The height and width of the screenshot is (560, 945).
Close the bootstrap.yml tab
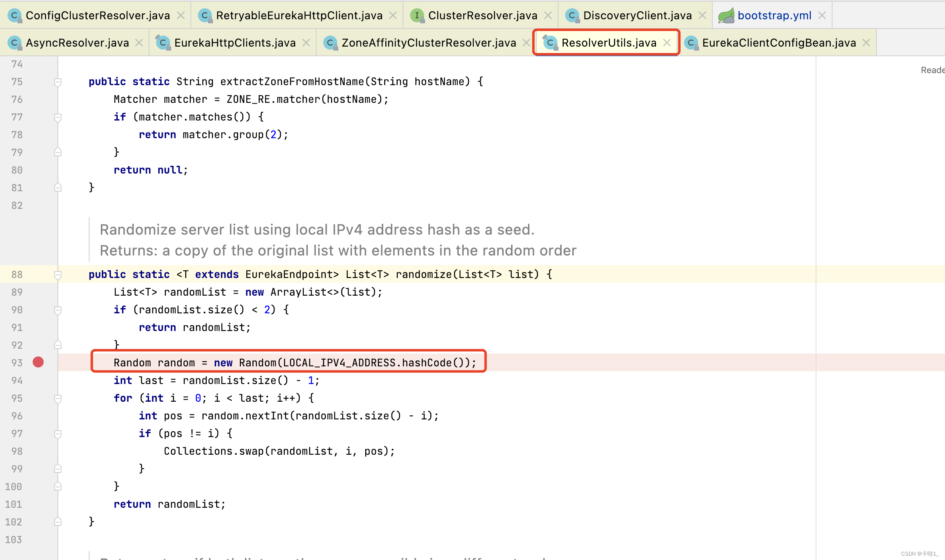[x=822, y=16]
